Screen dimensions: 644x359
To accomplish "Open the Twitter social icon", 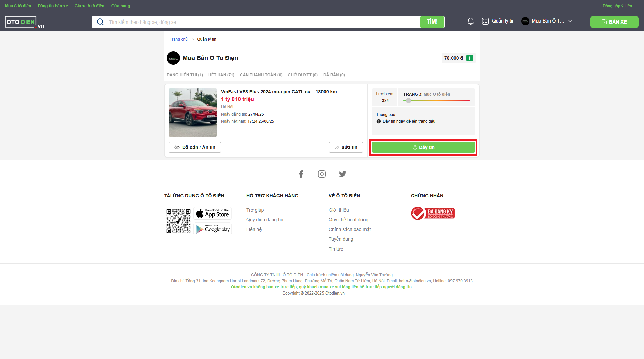I will pos(342,174).
